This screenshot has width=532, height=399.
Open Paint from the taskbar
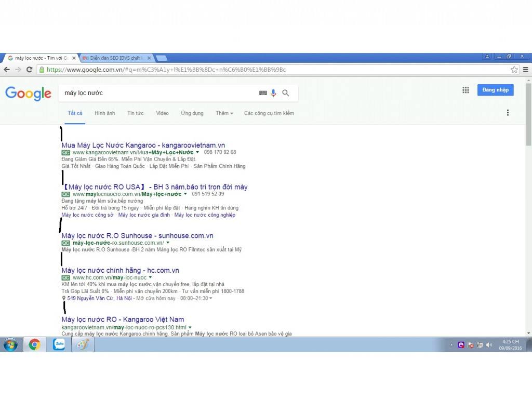(83, 345)
